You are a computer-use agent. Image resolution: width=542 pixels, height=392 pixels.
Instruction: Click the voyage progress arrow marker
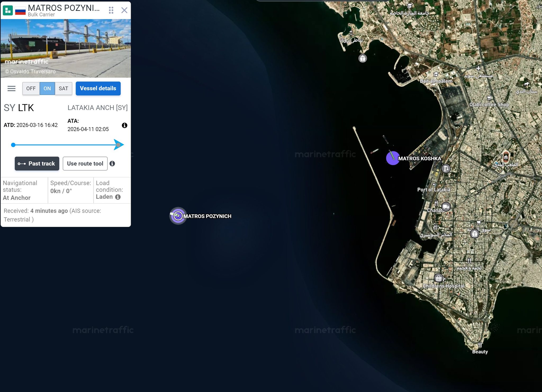118,145
